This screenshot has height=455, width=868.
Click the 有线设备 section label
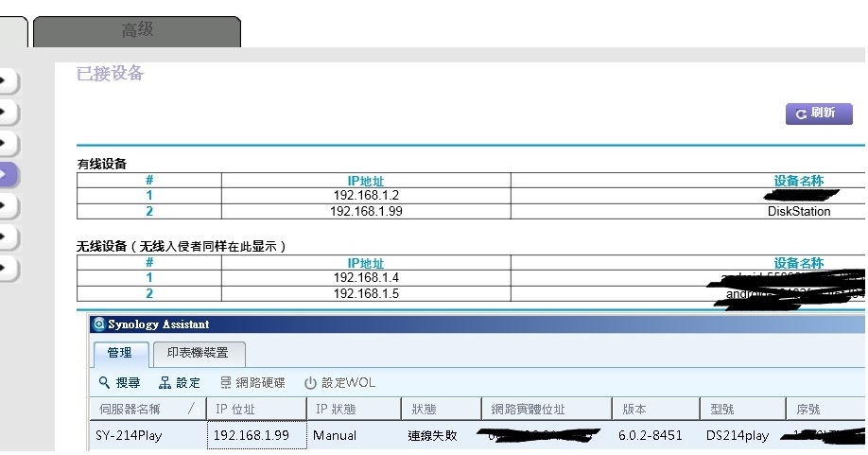pos(102,164)
